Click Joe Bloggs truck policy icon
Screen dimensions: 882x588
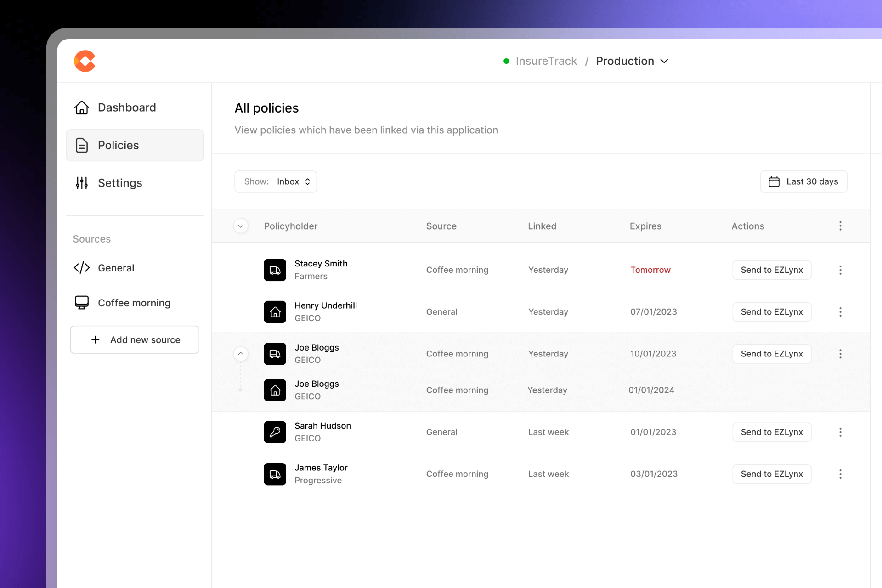[x=275, y=354]
